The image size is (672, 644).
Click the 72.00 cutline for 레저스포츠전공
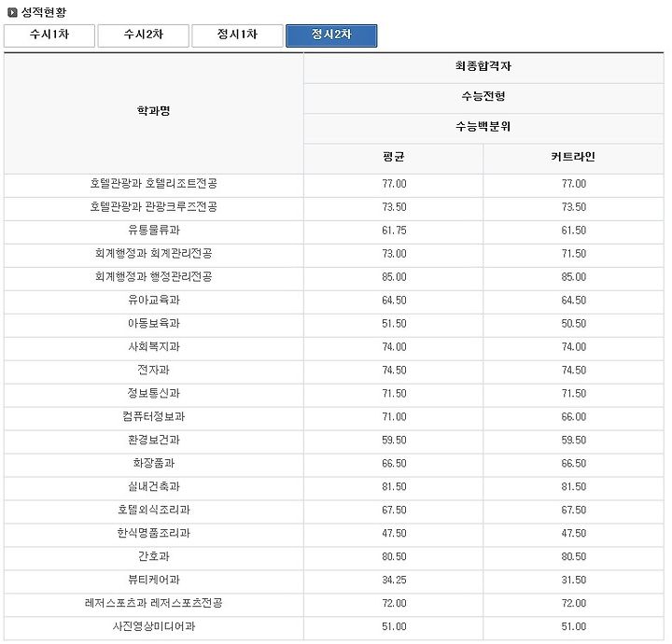(573, 603)
